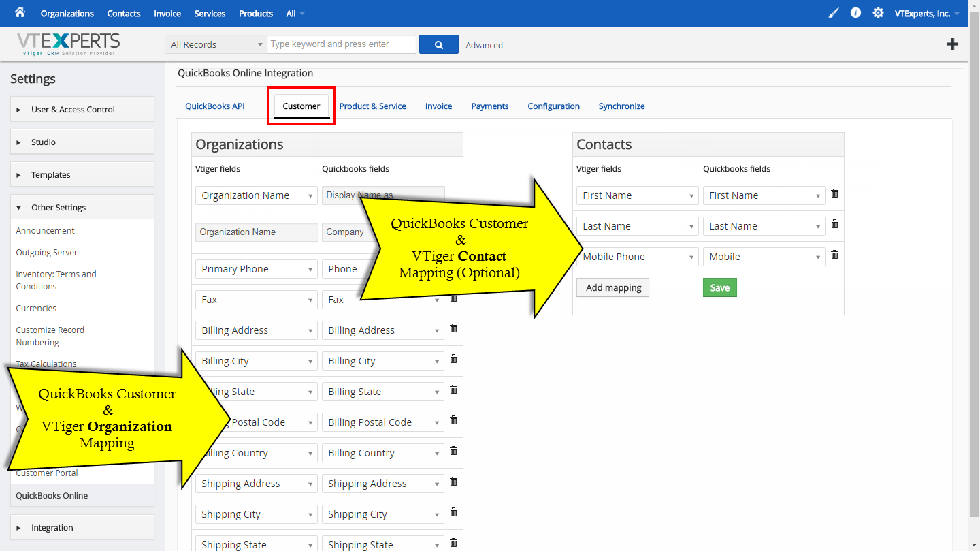980x551 pixels.
Task: Go to the home dashboard icon
Action: click(20, 12)
